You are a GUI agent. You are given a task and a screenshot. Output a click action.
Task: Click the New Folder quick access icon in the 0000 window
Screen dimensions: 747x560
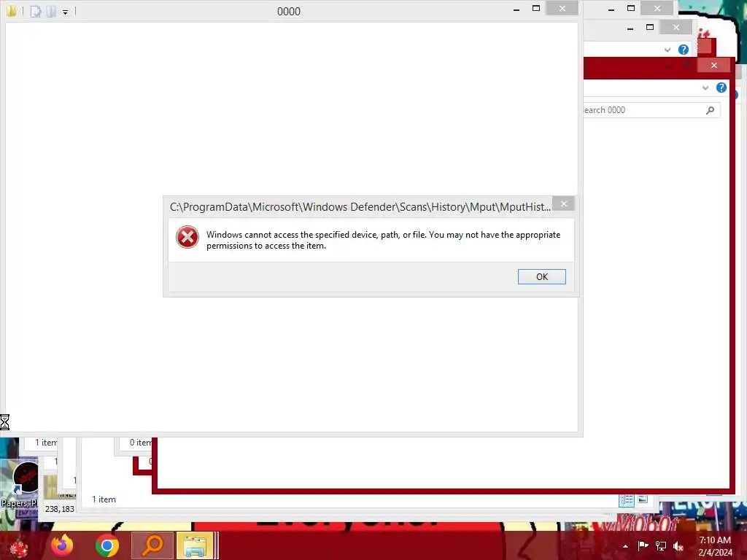[x=51, y=12]
